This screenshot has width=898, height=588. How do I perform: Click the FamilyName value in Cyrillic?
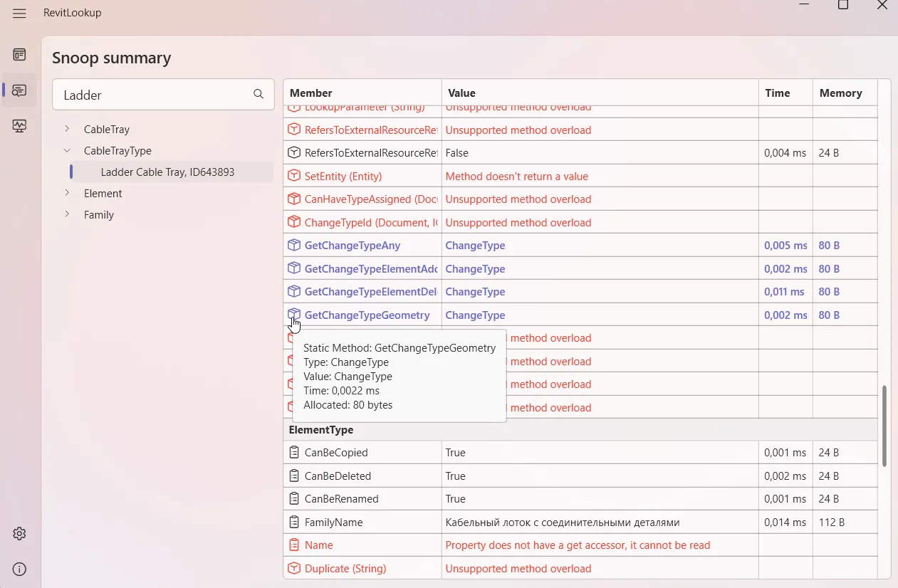coord(563,523)
